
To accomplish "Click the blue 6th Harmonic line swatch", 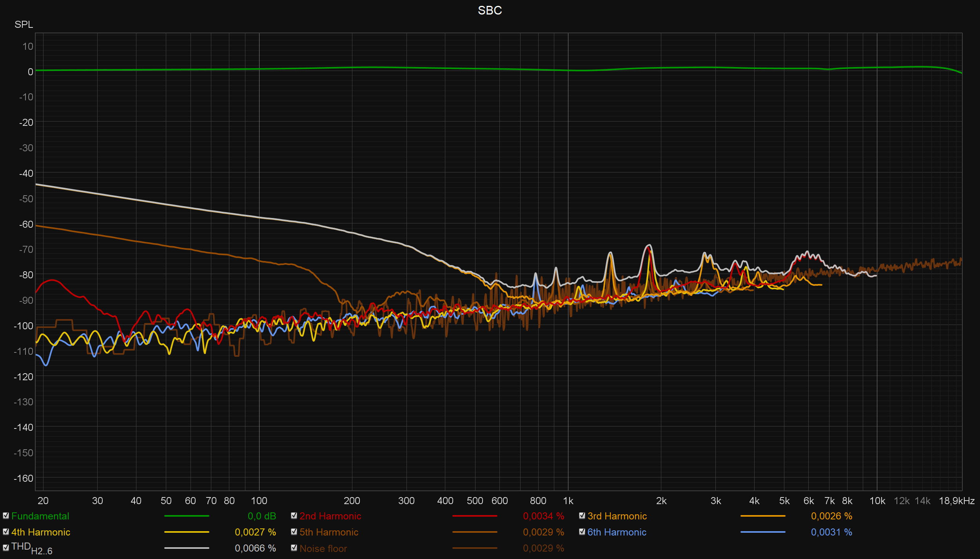I will click(x=763, y=532).
